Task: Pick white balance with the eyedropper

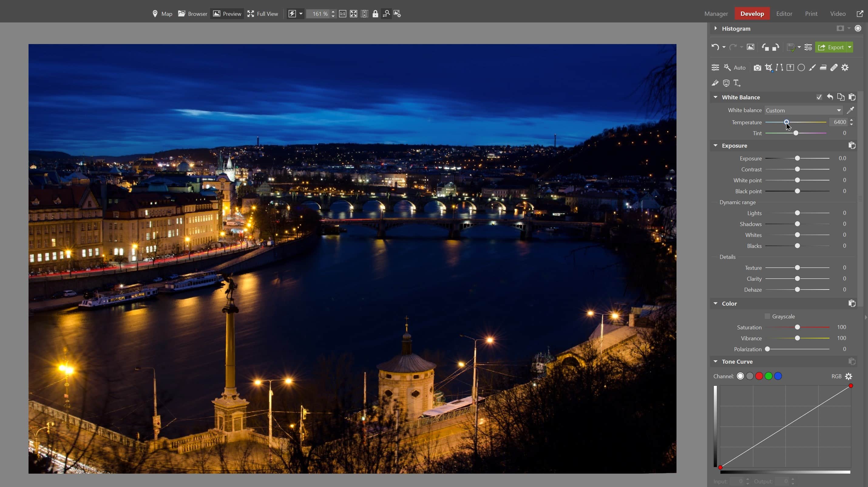Action: [850, 110]
